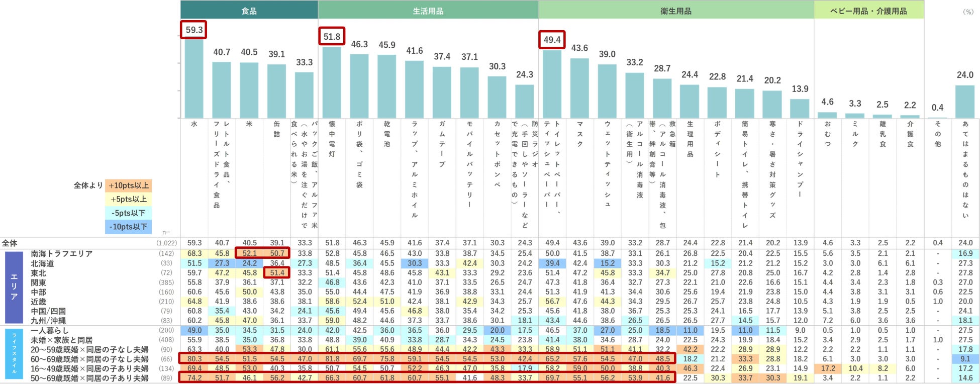
Task: Click the +10pts以上 orange legend swatch
Action: 129,185
